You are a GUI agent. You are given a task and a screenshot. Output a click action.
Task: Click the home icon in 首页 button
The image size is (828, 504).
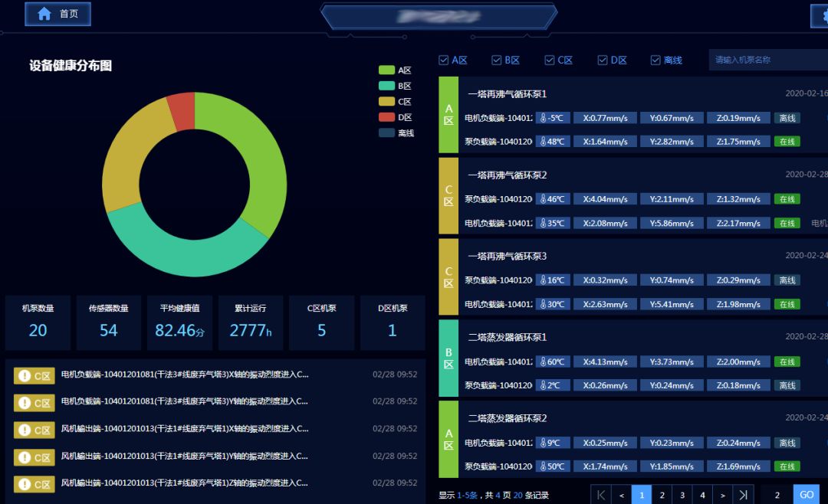point(44,14)
